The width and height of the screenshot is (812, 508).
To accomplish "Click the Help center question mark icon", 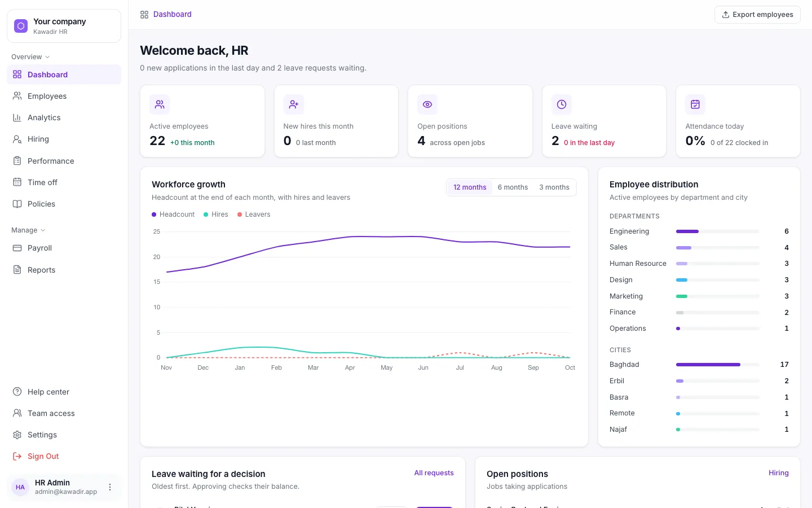I will [17, 392].
